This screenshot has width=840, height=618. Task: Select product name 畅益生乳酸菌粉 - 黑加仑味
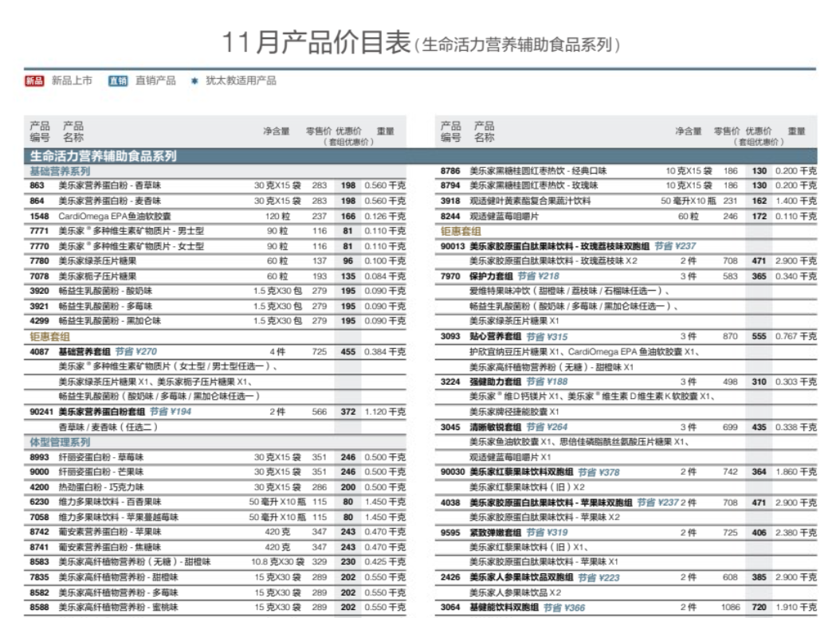(x=110, y=321)
